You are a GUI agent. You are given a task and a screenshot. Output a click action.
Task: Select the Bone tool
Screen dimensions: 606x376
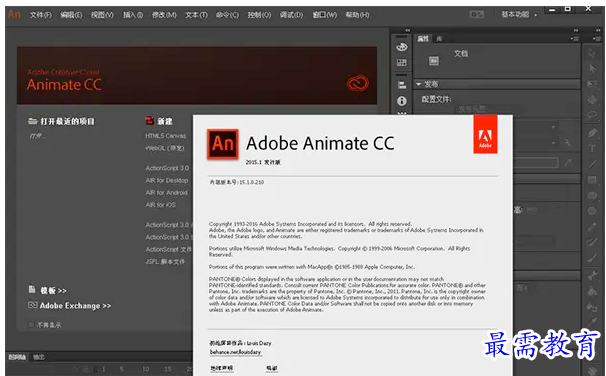coord(592,276)
